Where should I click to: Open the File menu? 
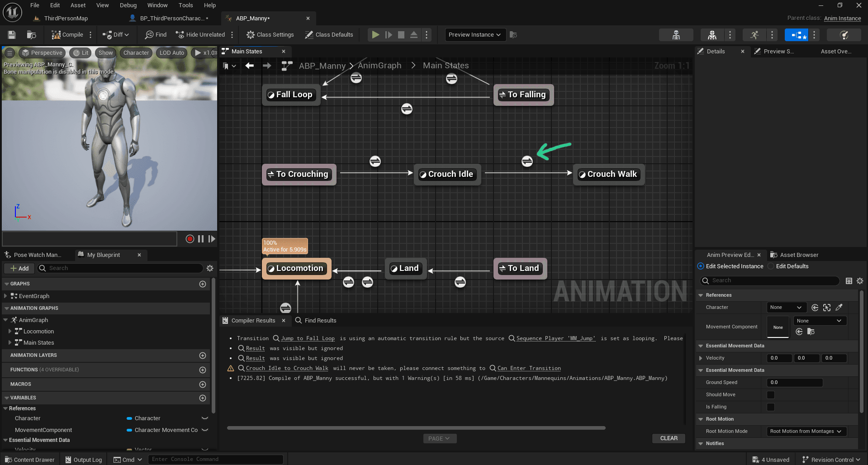coord(35,5)
